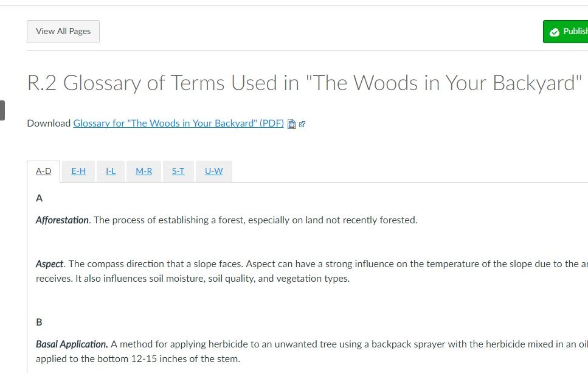Click the Basal Application glossary term

[x=72, y=344]
